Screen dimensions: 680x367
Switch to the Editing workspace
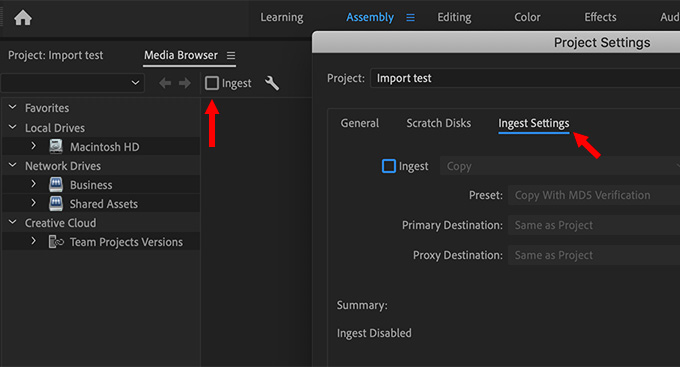(454, 17)
